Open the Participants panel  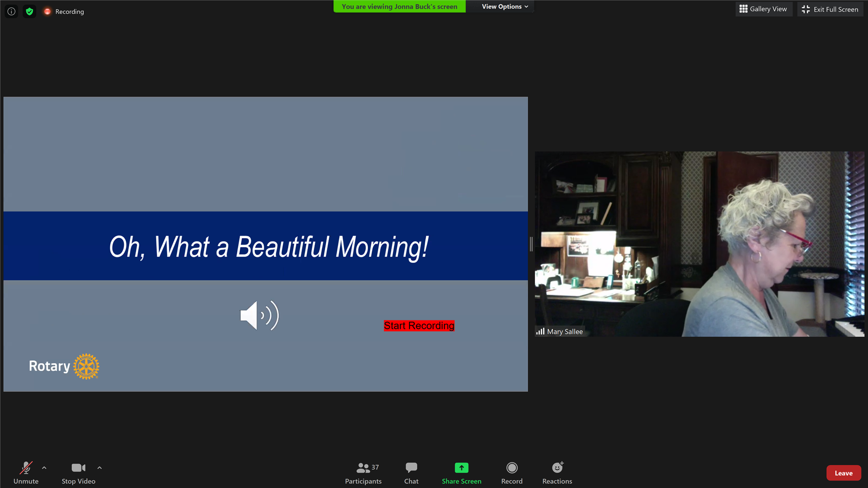coord(363,473)
